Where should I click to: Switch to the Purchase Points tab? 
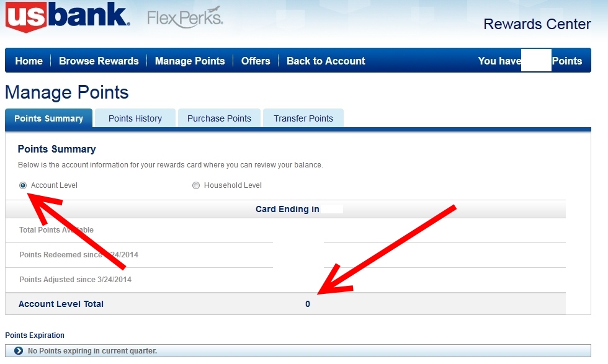click(219, 118)
